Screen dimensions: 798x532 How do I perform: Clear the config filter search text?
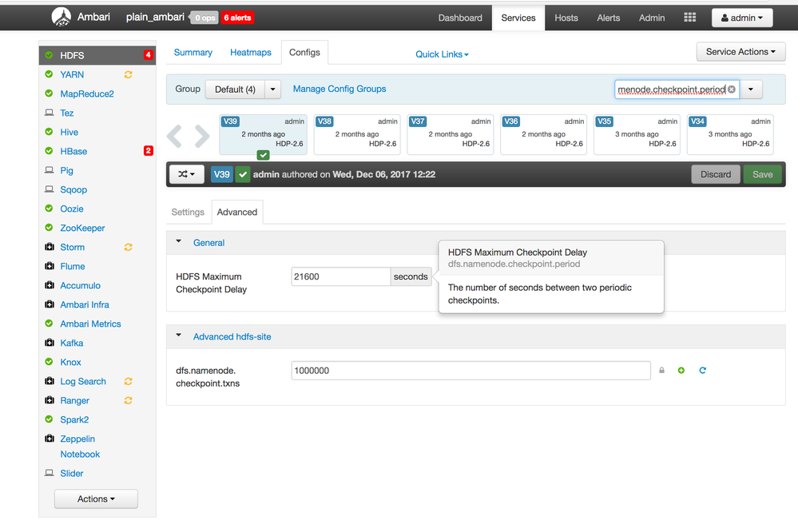(732, 89)
